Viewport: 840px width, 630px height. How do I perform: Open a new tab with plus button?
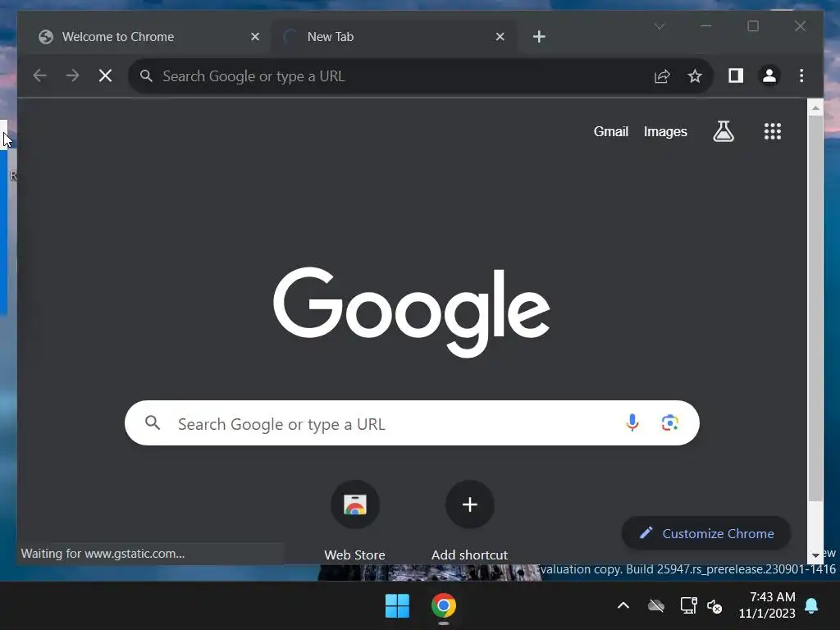tap(539, 36)
